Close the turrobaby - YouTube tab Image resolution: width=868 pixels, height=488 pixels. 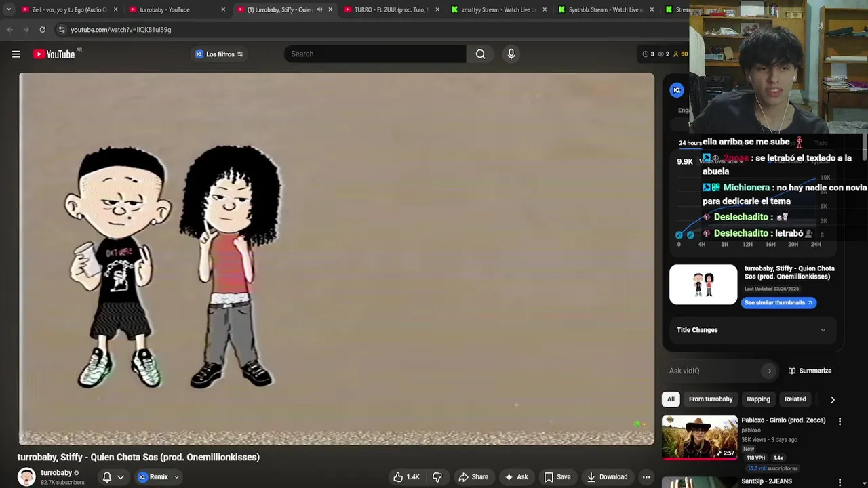click(223, 9)
